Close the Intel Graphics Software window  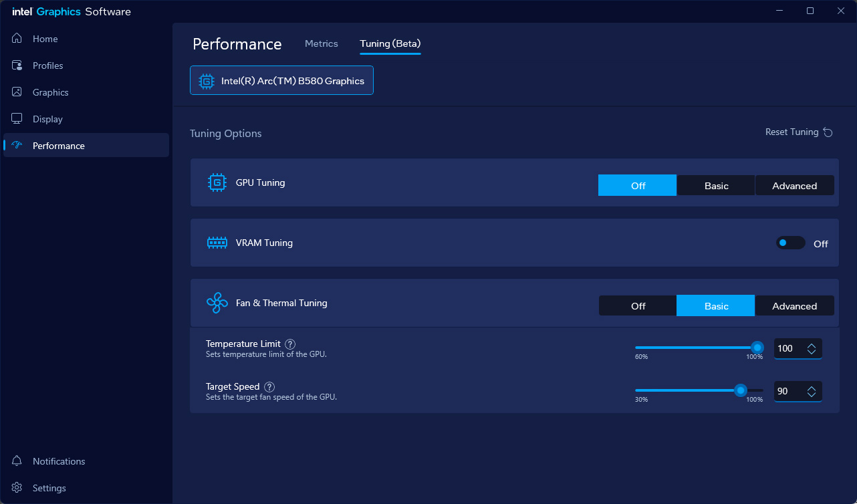coord(841,11)
